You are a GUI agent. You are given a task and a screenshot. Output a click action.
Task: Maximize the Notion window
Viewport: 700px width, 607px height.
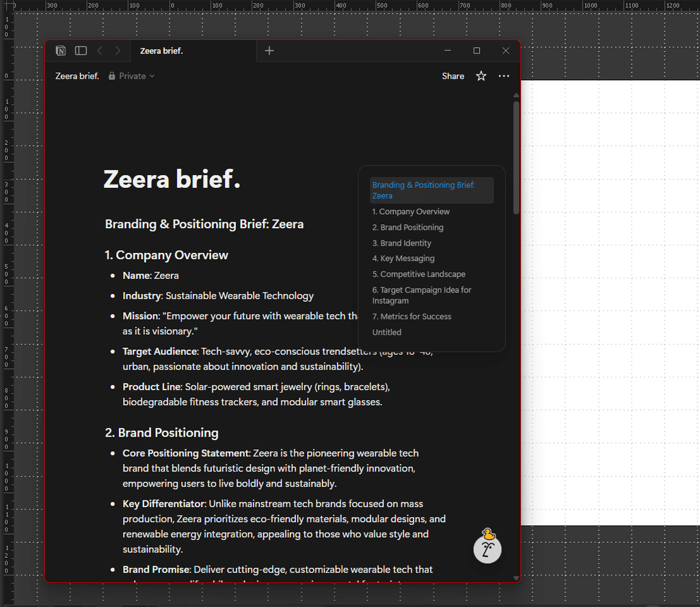coord(476,51)
